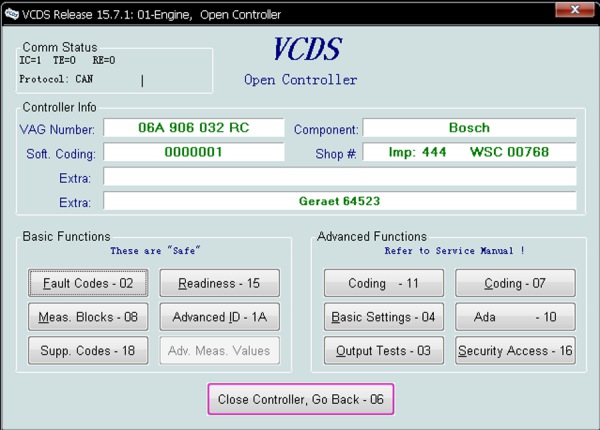Launch Basic Settings - 04

[x=383, y=317]
